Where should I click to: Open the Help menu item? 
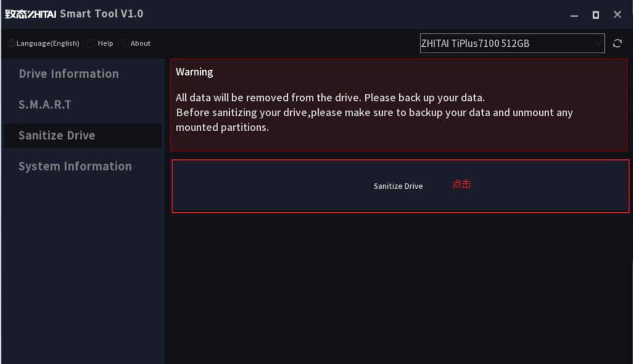(x=105, y=43)
